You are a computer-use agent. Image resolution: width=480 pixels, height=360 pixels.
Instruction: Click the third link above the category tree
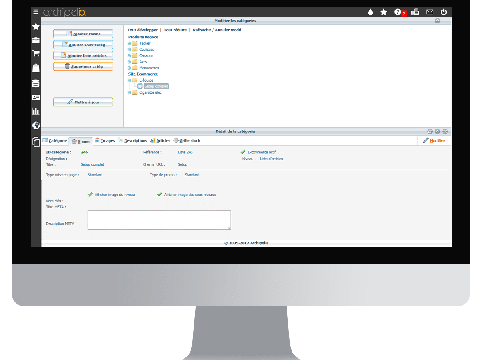pyautogui.click(x=217, y=30)
